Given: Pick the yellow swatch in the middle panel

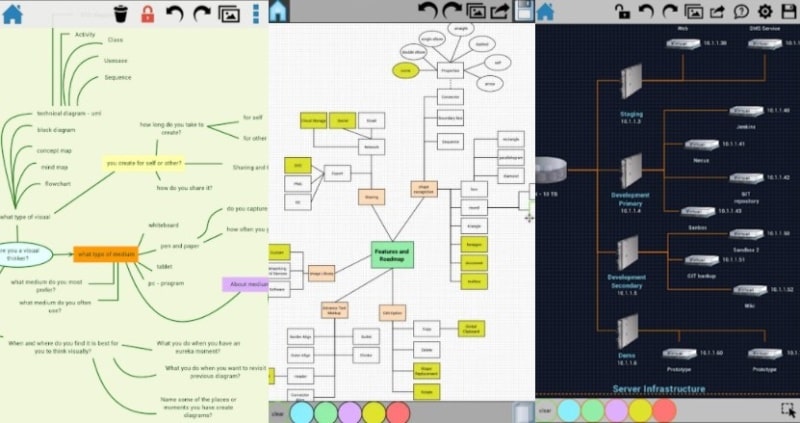Looking at the screenshot, I should tap(374, 413).
